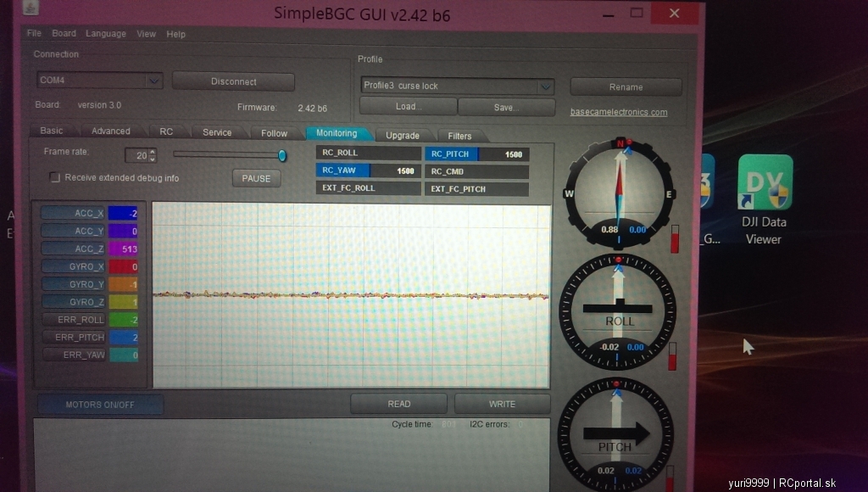
Task: Click the I2C errors label
Action: 489,424
